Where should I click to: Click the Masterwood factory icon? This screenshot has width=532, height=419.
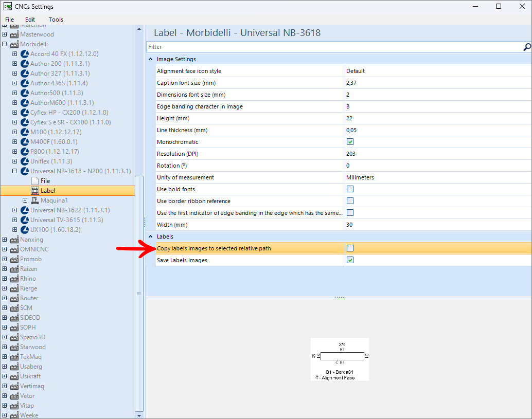(x=14, y=34)
